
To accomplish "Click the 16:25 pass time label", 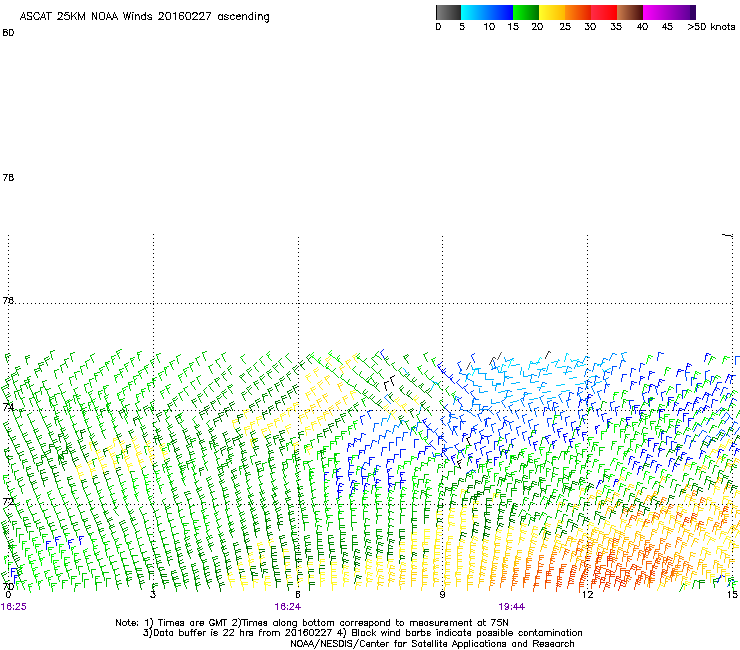I will pyautogui.click(x=14, y=607).
